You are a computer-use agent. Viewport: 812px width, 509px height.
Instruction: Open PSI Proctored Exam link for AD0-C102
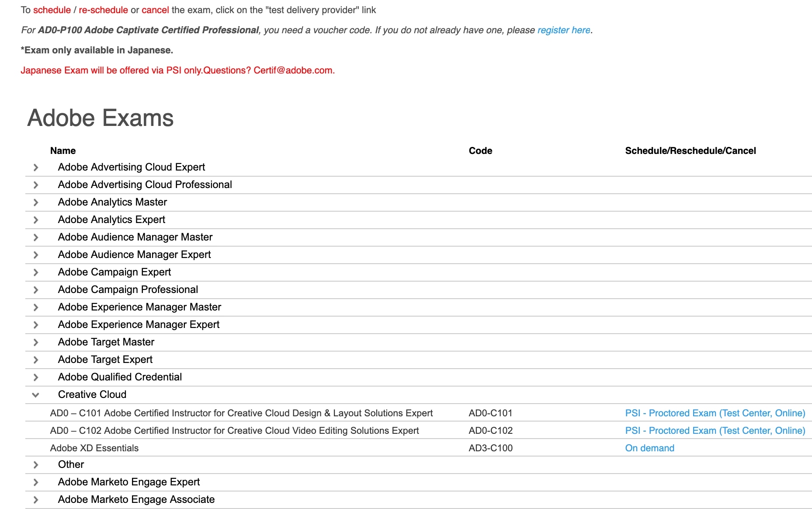[715, 431]
